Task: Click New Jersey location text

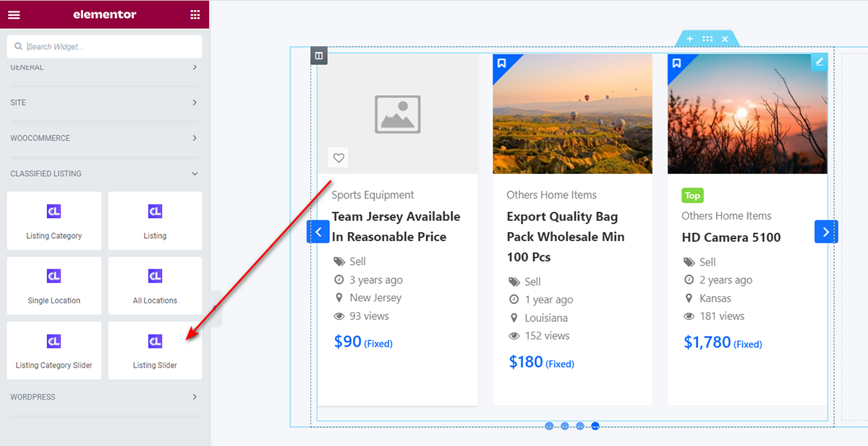Action: (x=375, y=298)
